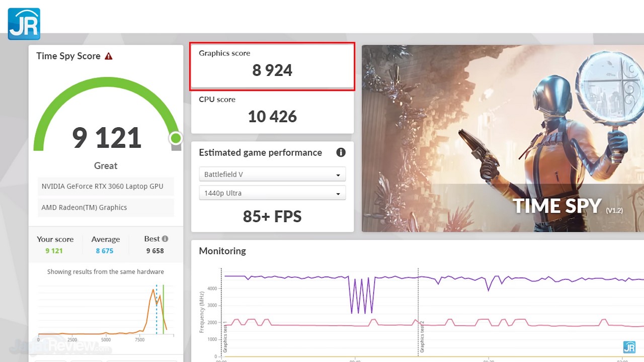Click the green dot on score gauge
Viewport: 644px width, 362px height.
[x=176, y=138]
